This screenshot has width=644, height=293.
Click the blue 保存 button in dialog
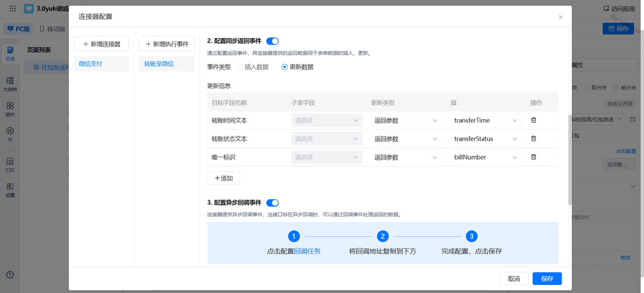[547, 278]
